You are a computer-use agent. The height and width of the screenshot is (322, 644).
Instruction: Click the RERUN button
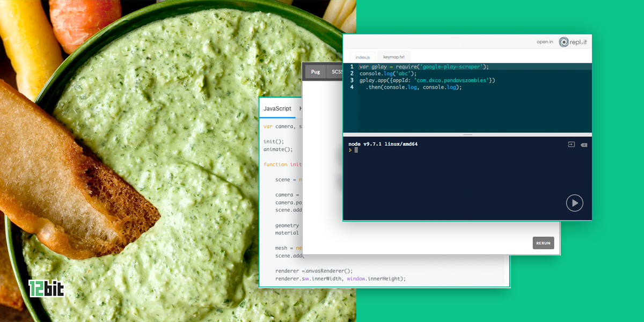click(x=543, y=243)
